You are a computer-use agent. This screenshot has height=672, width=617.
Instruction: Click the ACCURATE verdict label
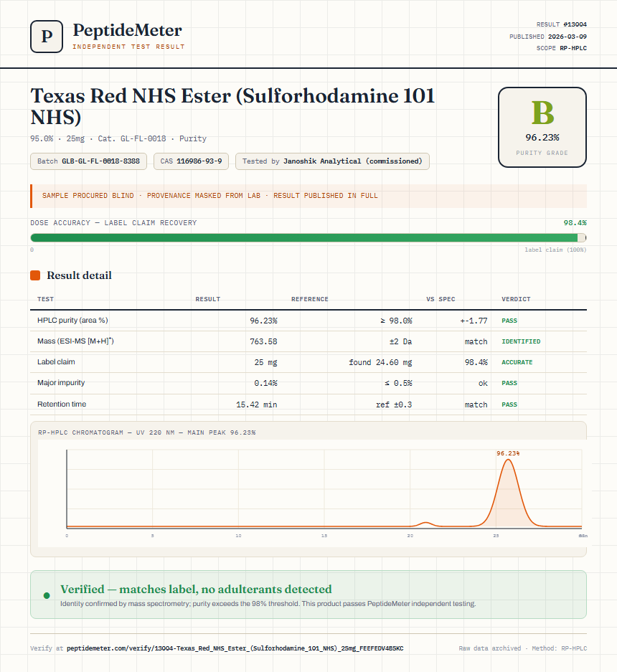(517, 362)
